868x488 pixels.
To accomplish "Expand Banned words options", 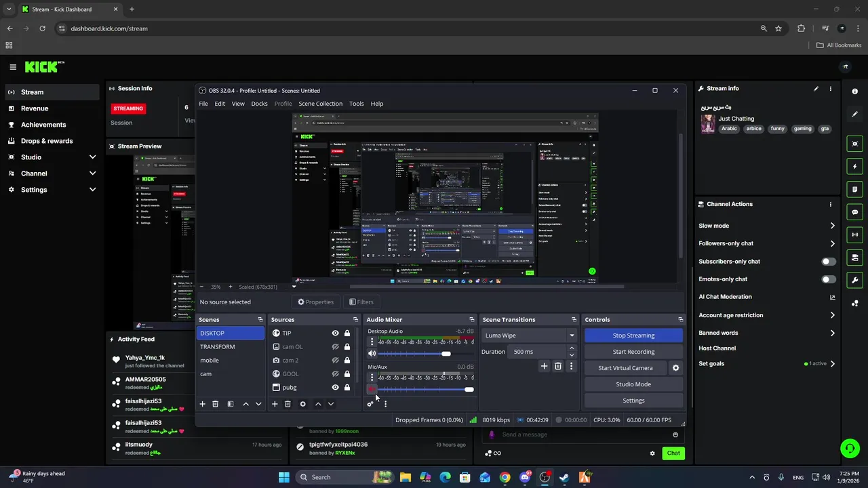I will (x=832, y=333).
